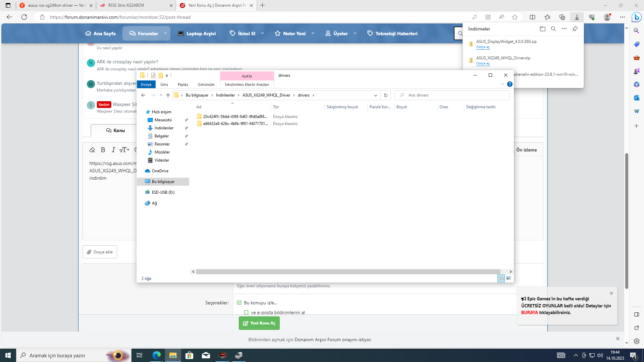
Task: Enable 've e-posta bildirimlerini al' checkbox
Action: tap(246, 312)
